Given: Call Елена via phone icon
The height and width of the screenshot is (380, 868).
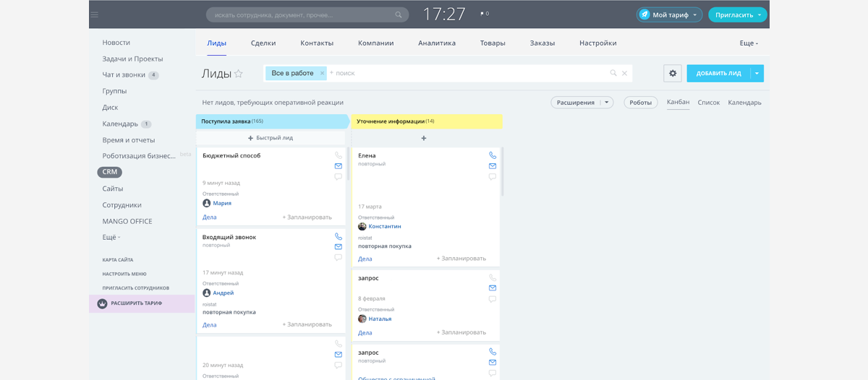Looking at the screenshot, I should point(493,155).
